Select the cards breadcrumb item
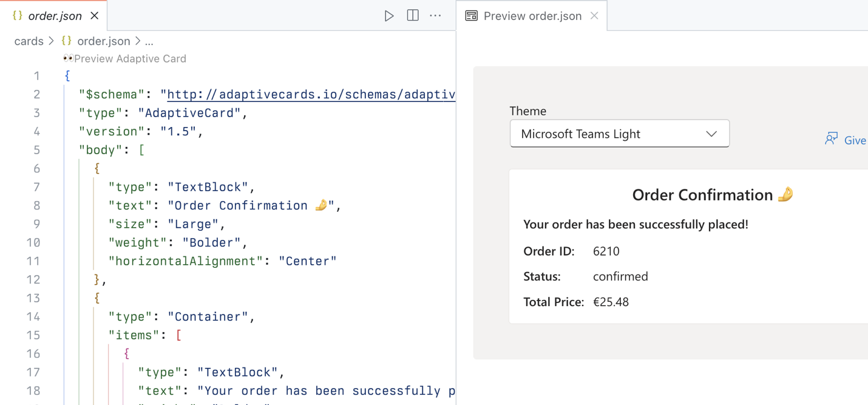This screenshot has width=868, height=405. click(29, 41)
